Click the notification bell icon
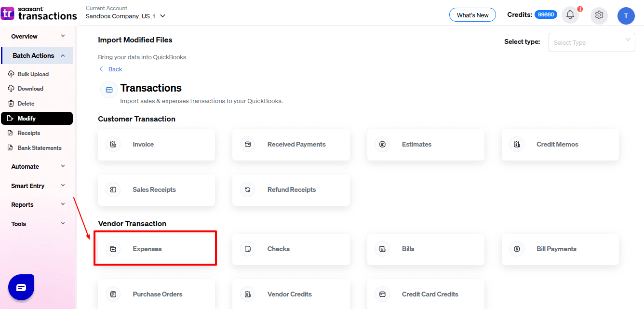This screenshot has width=644, height=309. point(570,15)
